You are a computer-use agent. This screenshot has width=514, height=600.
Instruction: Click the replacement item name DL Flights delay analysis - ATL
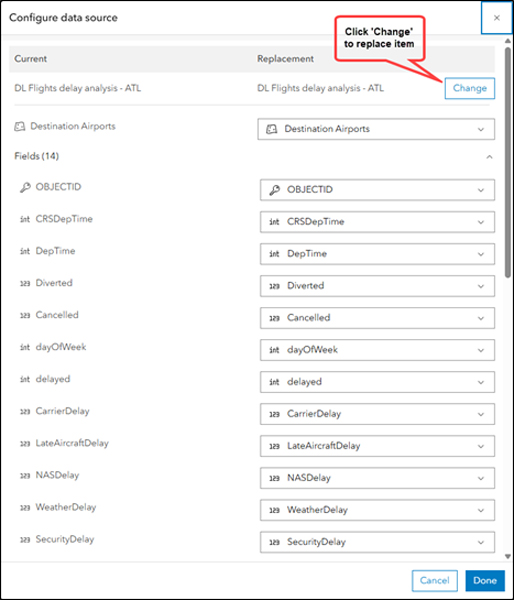coord(320,88)
